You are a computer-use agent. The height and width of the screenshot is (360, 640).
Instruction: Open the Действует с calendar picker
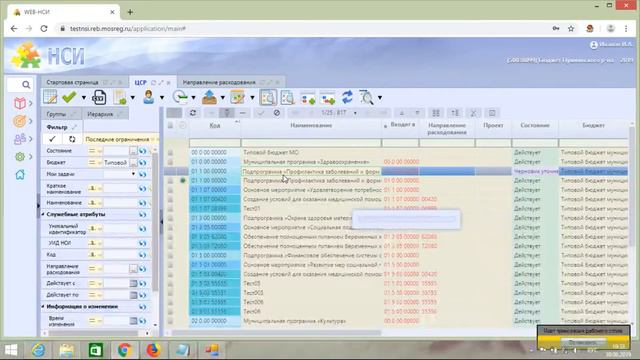coord(133,283)
